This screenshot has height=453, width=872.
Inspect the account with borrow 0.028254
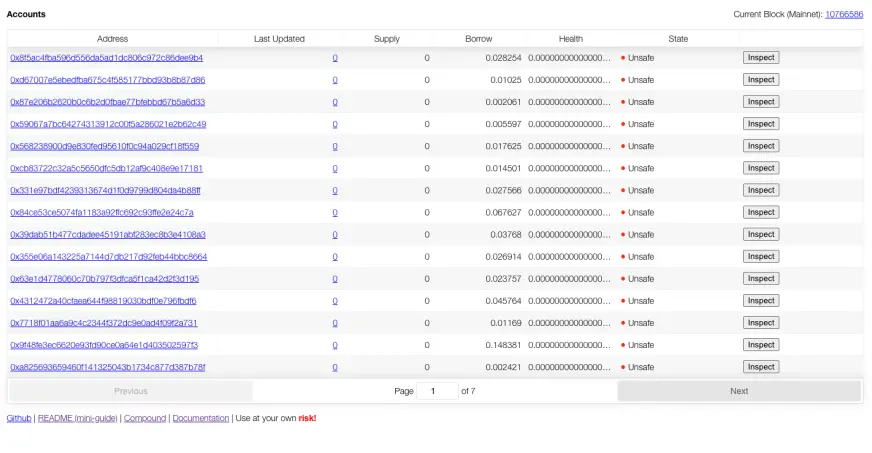[x=761, y=58]
